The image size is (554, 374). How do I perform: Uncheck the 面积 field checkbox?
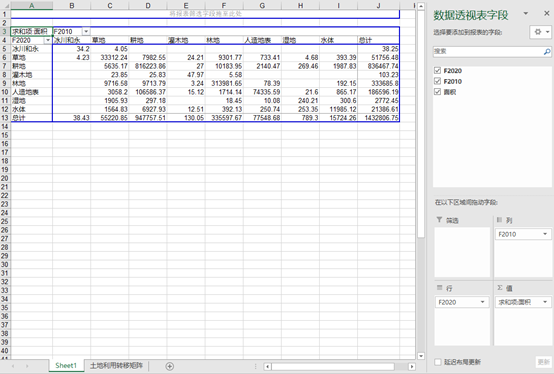click(x=437, y=92)
